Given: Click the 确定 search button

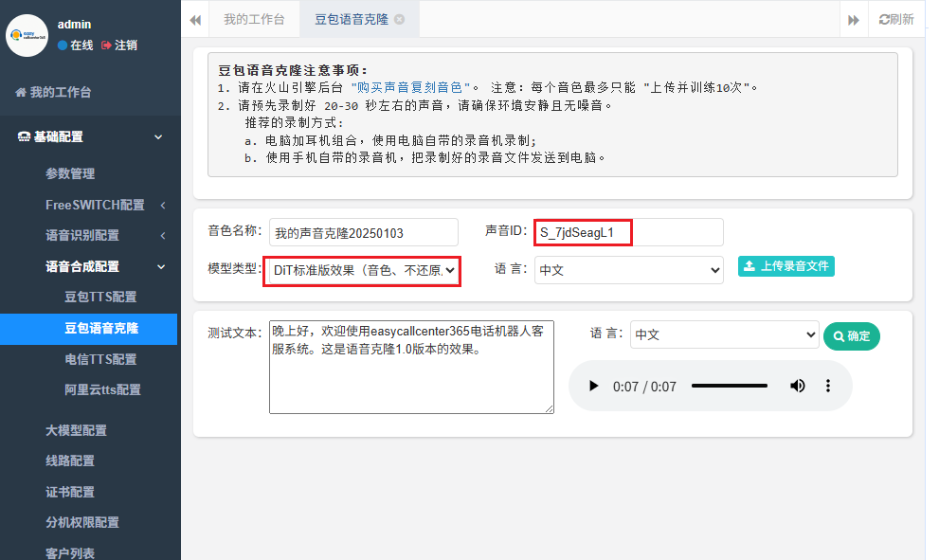Looking at the screenshot, I should pyautogui.click(x=852, y=336).
